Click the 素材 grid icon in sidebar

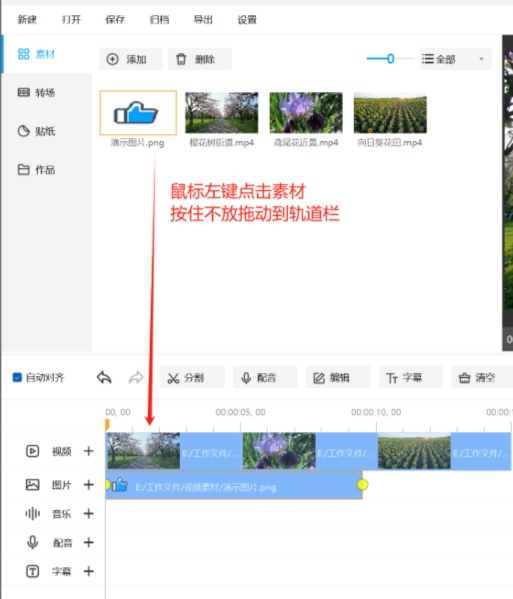click(24, 54)
